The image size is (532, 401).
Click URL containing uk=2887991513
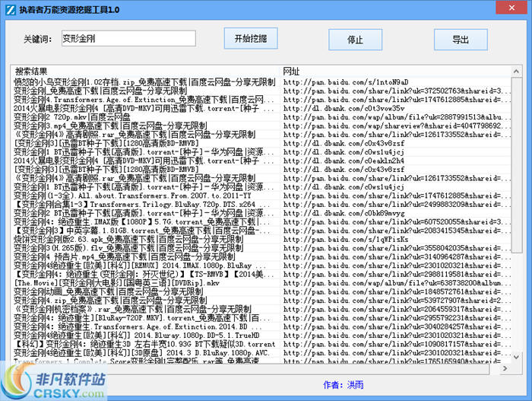(397, 117)
